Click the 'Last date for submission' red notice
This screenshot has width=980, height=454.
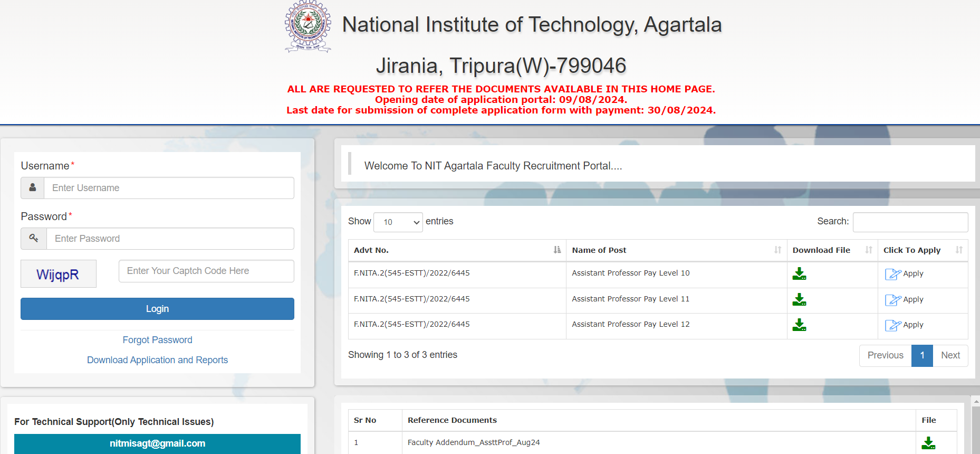[x=501, y=110]
